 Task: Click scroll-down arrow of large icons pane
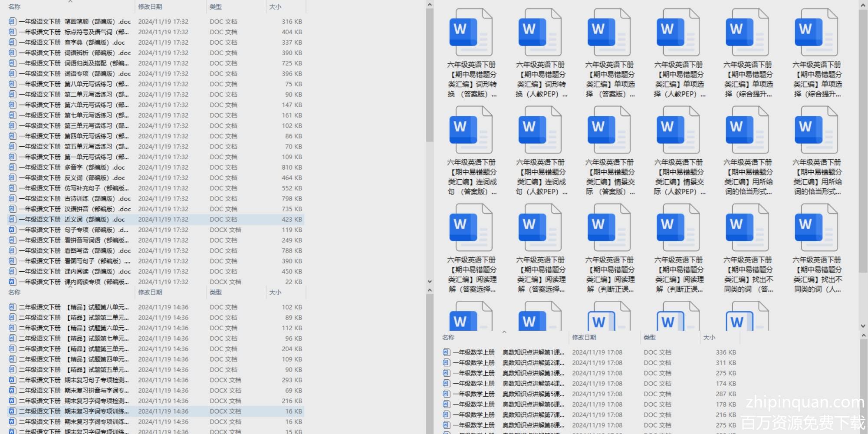pos(863,326)
